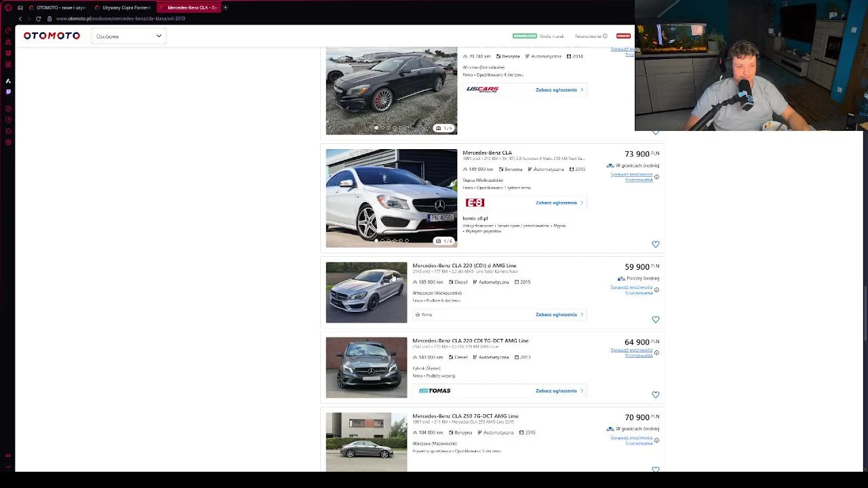
Task: Open Settings gear icon in the sidebar
Action: tap(8, 142)
